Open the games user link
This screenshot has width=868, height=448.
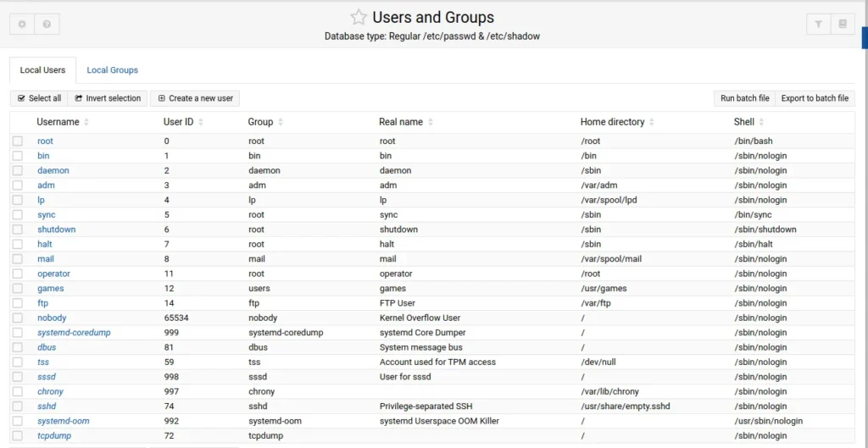click(50, 288)
